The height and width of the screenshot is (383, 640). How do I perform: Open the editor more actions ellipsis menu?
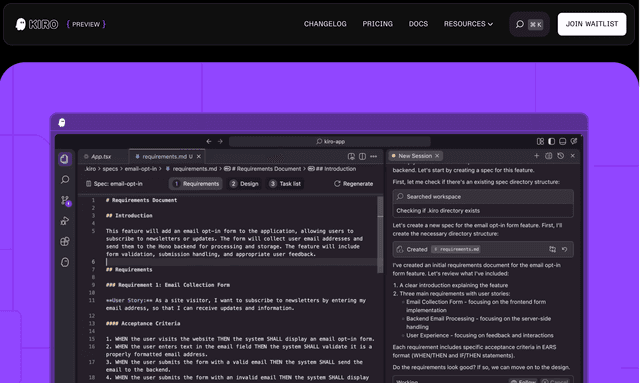click(373, 156)
